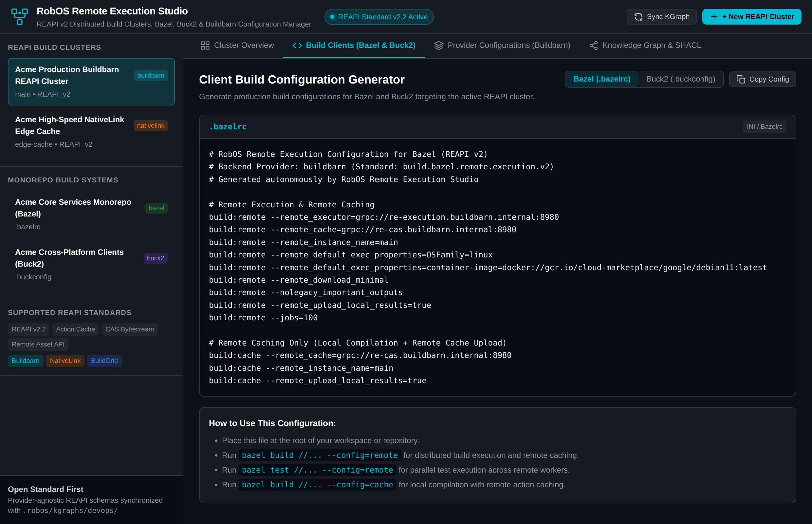This screenshot has width=812, height=524.
Task: Click the Knowledge Graph share-nodes icon
Action: tap(593, 45)
